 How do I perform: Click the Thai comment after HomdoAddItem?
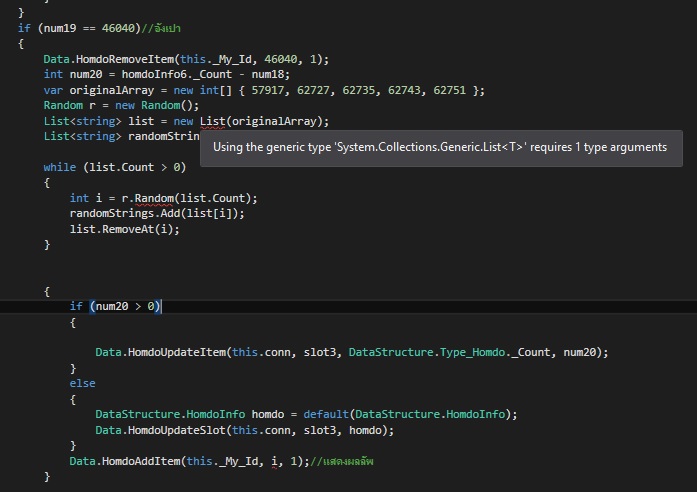(342, 461)
